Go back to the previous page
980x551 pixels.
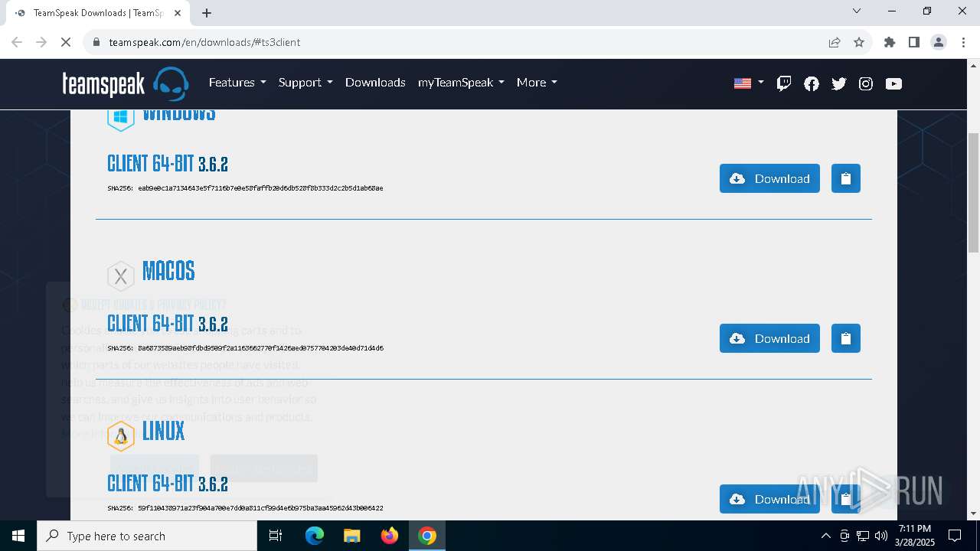coord(17,42)
